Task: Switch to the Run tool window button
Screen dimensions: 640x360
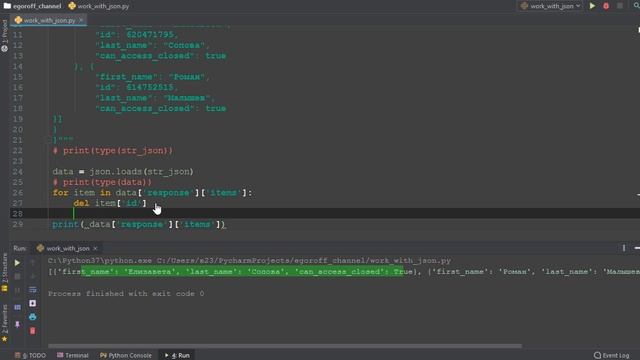Action: click(x=178, y=356)
